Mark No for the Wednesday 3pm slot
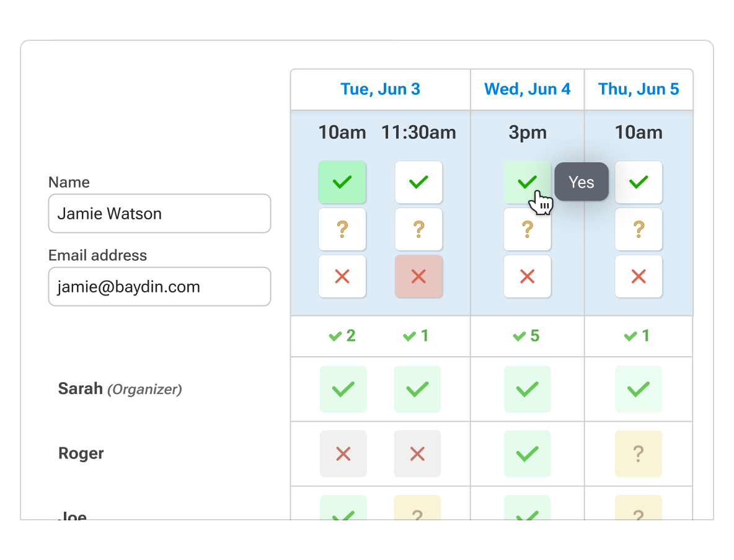Screen dimensions: 734x560 point(527,276)
